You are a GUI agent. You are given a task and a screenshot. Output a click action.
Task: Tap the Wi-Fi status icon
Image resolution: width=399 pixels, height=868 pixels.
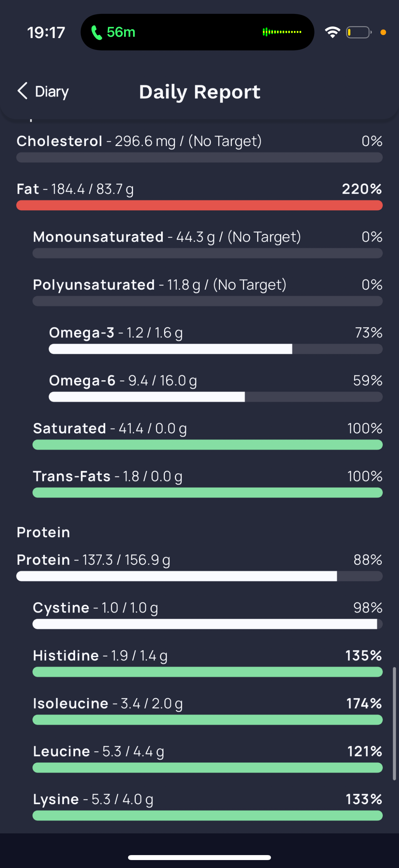332,32
